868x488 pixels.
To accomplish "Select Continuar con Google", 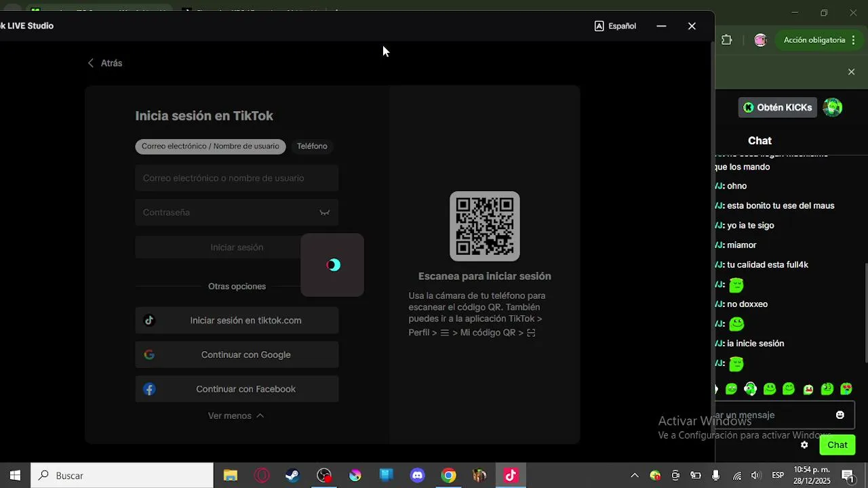I will pyautogui.click(x=237, y=354).
